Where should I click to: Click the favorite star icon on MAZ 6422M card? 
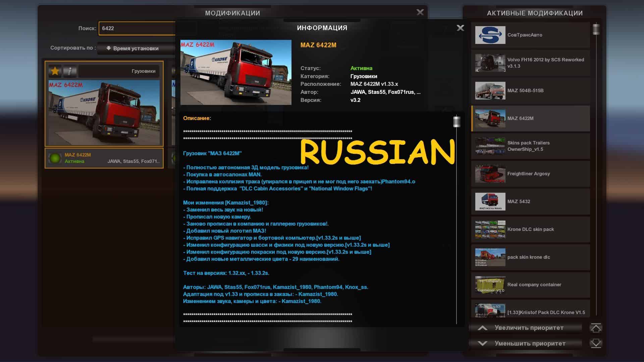[55, 71]
